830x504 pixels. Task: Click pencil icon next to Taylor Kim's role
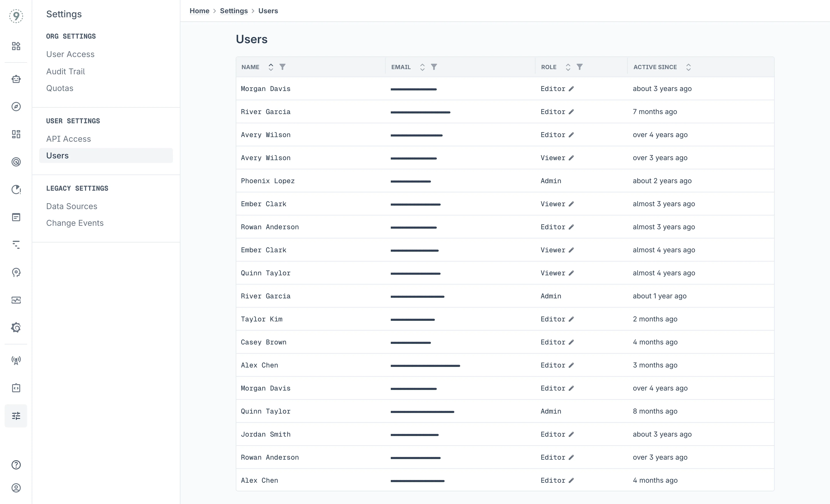pyautogui.click(x=571, y=319)
